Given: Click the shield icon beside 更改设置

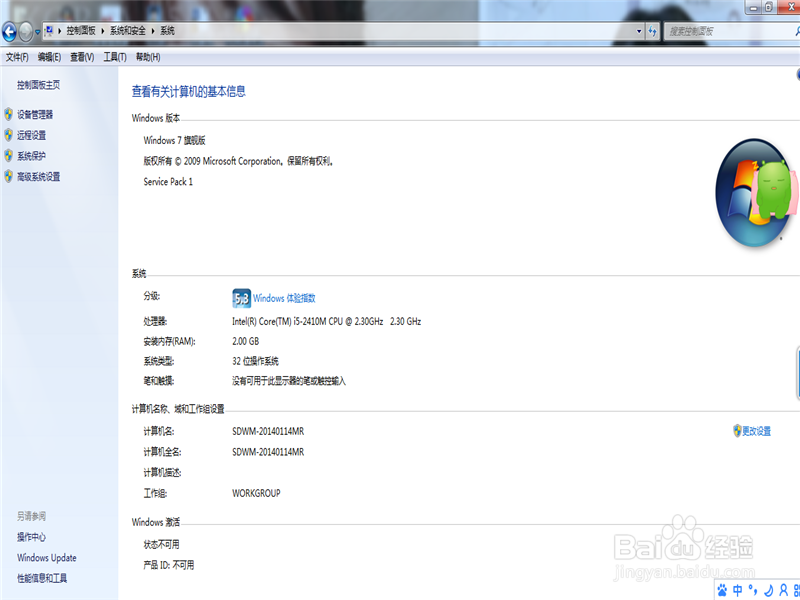Looking at the screenshot, I should tap(737, 431).
